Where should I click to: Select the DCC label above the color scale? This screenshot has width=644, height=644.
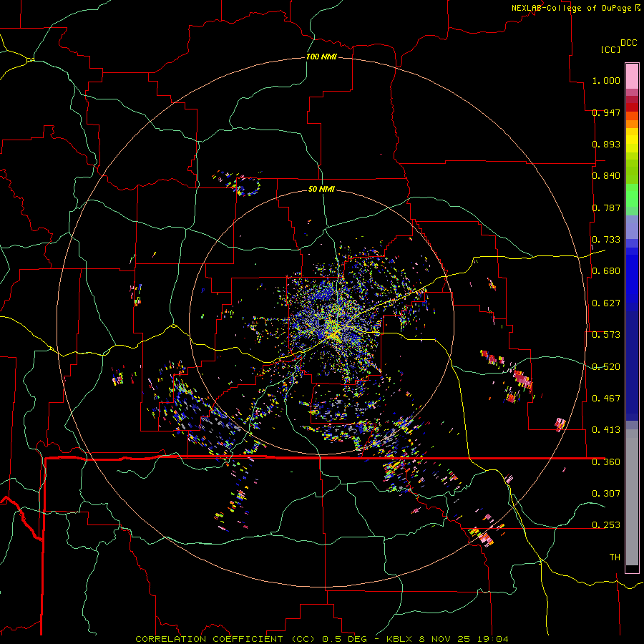click(628, 43)
